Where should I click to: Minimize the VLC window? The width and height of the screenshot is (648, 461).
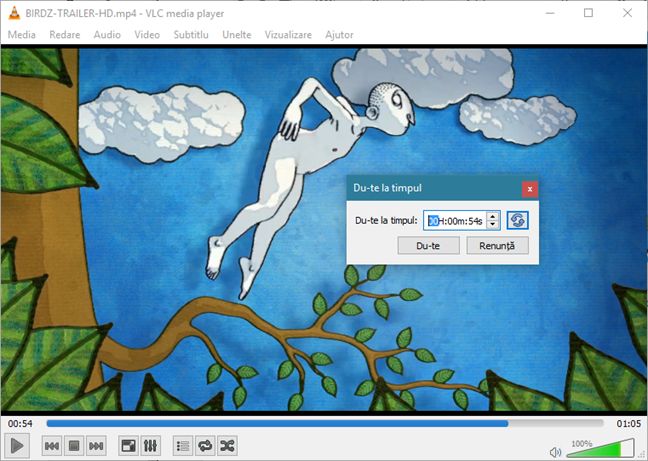point(550,13)
